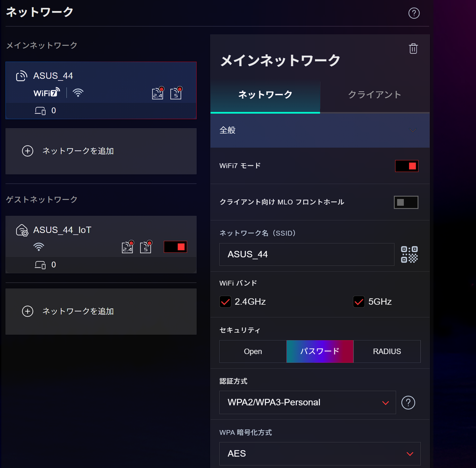
Task: Click the セキュリティ label
Action: 240,330
